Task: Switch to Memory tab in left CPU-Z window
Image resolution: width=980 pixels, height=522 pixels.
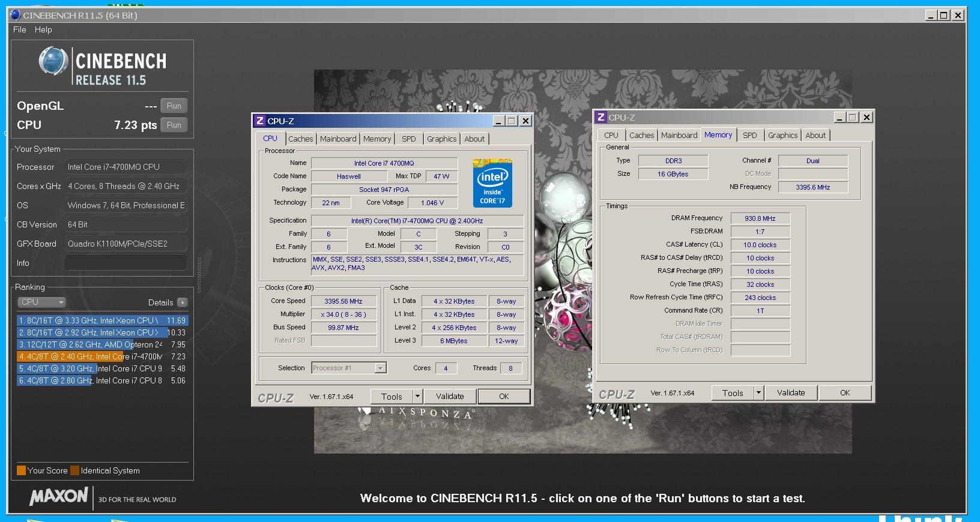Action: (377, 139)
